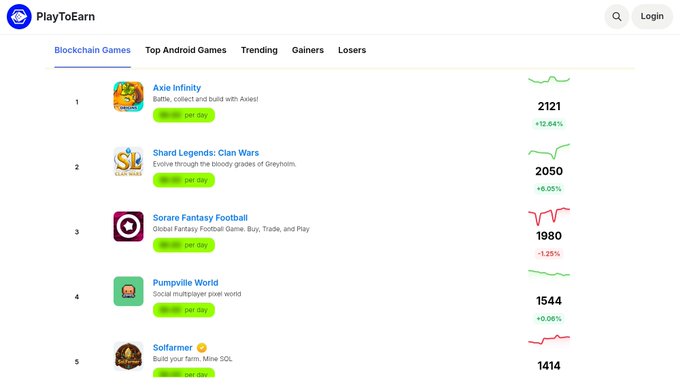Click the Shard Legends Clan Wars icon
The width and height of the screenshot is (680, 387).
(128, 161)
